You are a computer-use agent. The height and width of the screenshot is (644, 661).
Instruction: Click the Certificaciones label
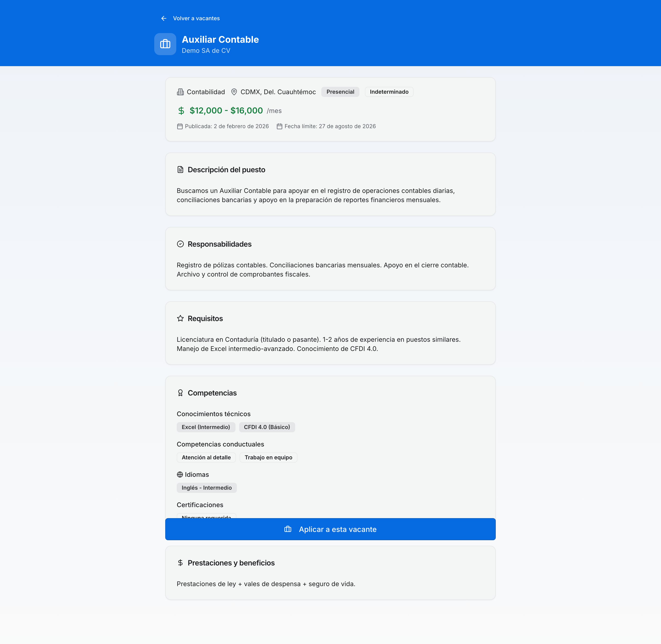click(x=200, y=505)
